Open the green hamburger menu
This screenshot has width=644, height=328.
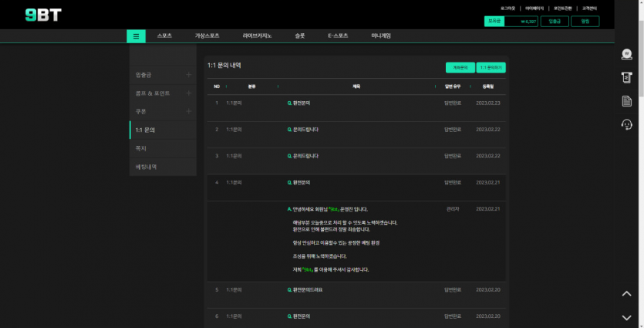[x=136, y=36]
